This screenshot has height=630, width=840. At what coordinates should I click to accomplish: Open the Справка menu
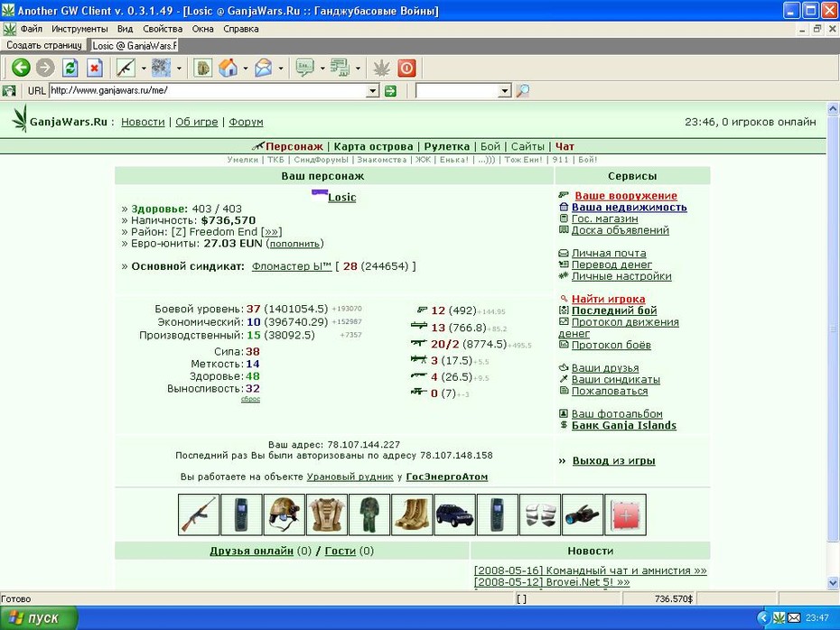[240, 29]
